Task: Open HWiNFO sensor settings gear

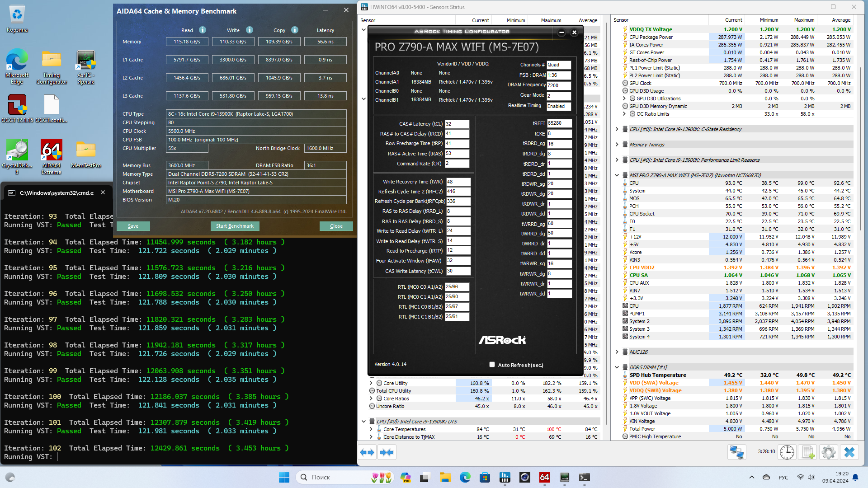Action: 829,452
